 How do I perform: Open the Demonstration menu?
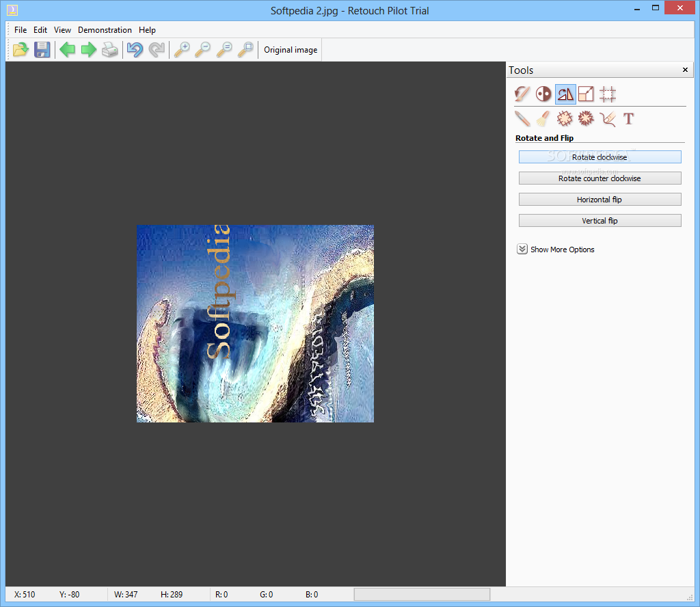tap(105, 30)
